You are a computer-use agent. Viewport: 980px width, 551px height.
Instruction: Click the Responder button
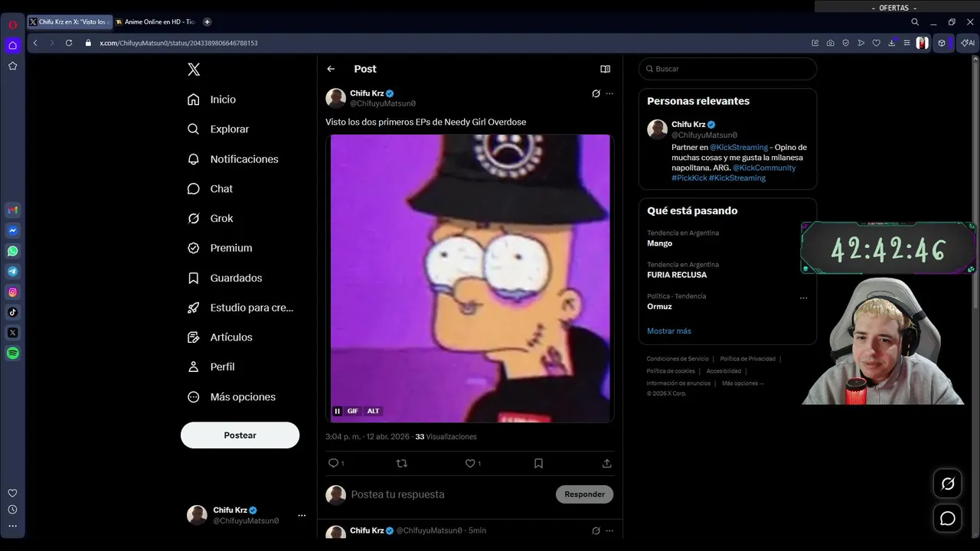(x=584, y=494)
